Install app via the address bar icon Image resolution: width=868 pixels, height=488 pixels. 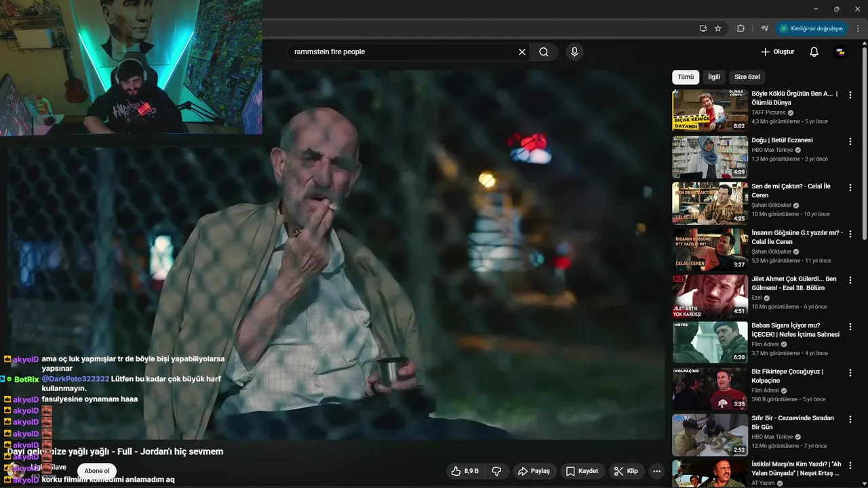click(703, 28)
